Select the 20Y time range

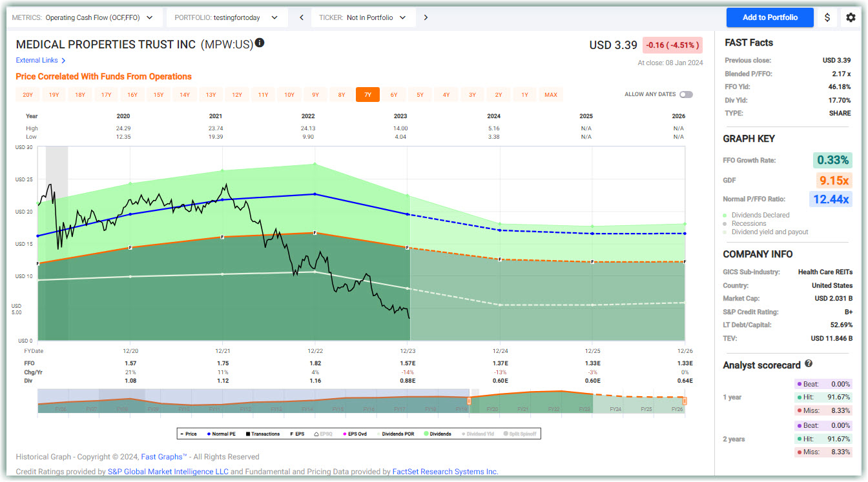[28, 95]
